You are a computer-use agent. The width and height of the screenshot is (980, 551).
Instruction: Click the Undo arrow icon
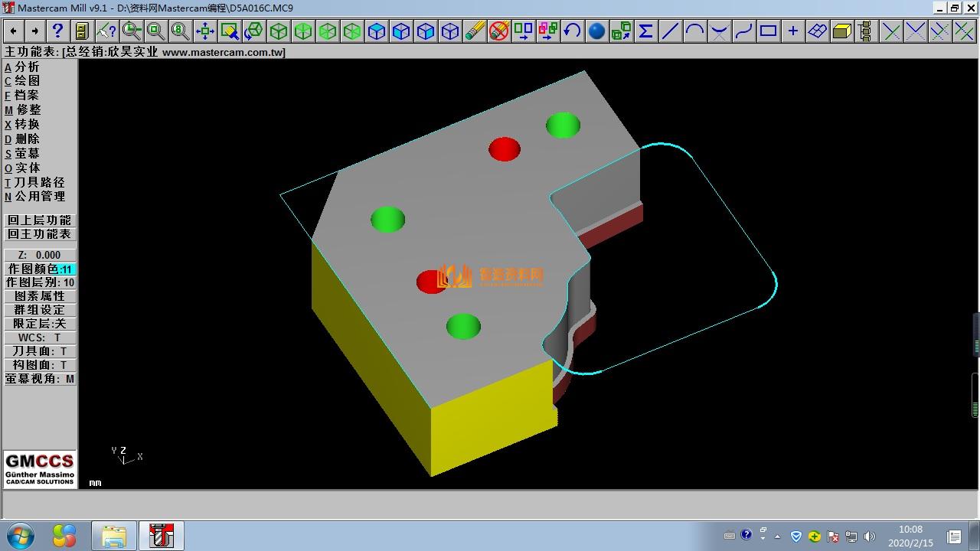coord(572,31)
